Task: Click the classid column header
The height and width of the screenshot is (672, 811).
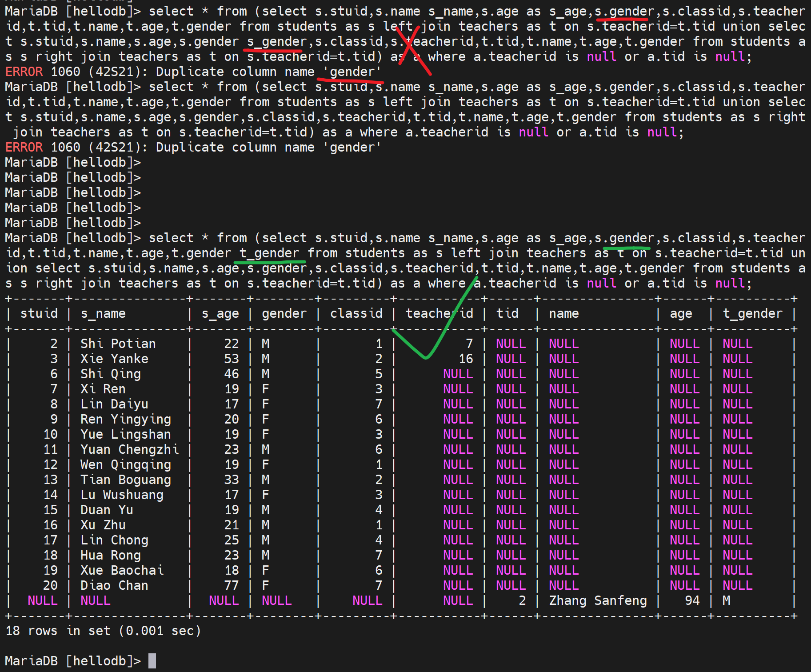Action: tap(356, 313)
